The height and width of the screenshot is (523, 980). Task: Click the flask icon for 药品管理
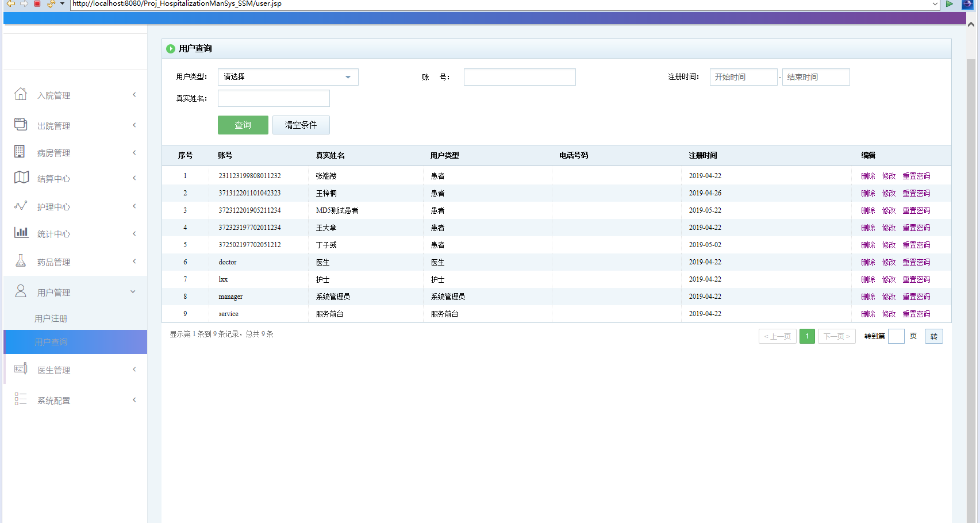coord(21,261)
